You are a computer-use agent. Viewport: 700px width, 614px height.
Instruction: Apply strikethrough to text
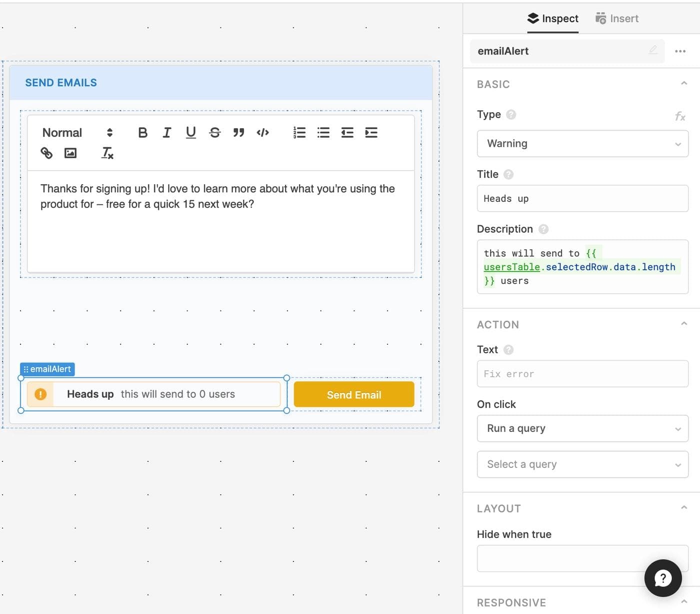214,133
